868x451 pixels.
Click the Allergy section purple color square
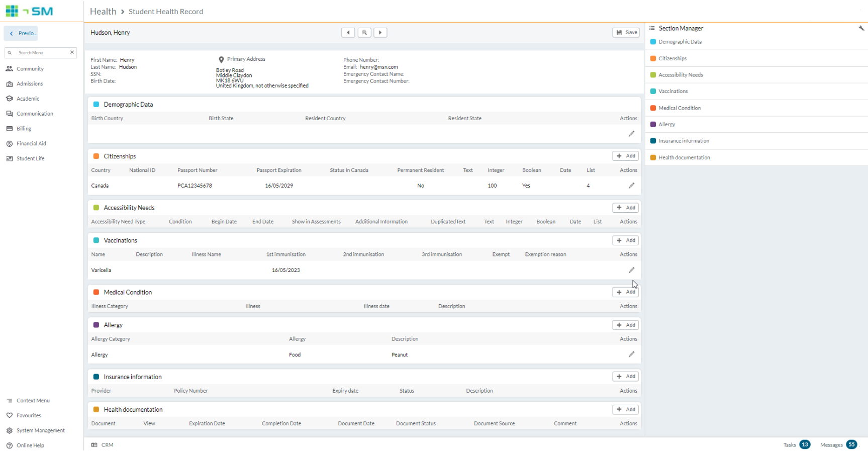(x=96, y=325)
